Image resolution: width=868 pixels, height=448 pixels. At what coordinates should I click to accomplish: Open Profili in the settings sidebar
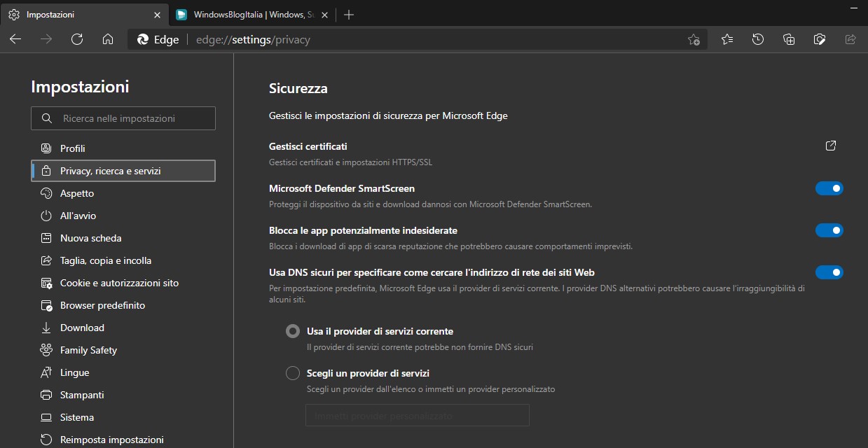point(123,148)
